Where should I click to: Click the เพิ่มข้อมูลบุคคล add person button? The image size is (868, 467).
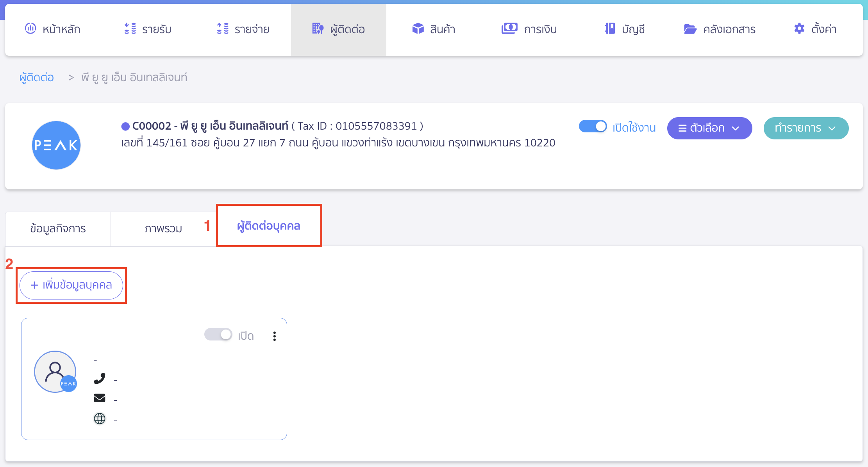pos(71,285)
